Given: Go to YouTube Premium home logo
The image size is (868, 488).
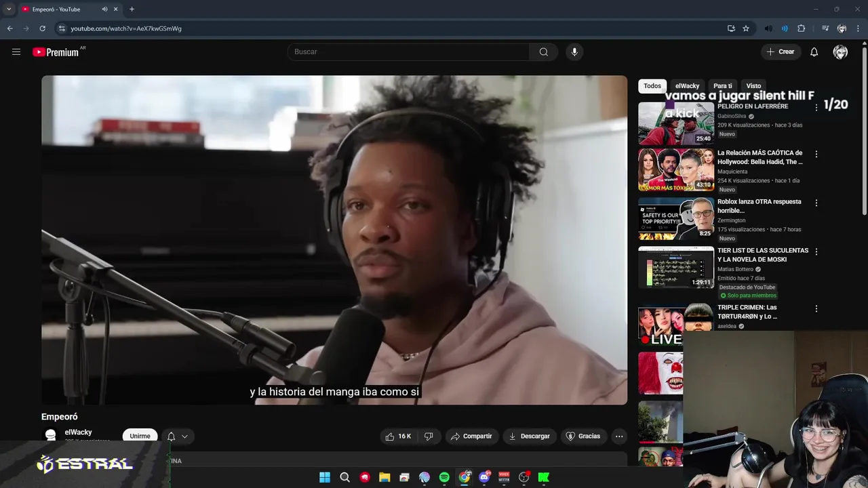Looking at the screenshot, I should (x=56, y=52).
